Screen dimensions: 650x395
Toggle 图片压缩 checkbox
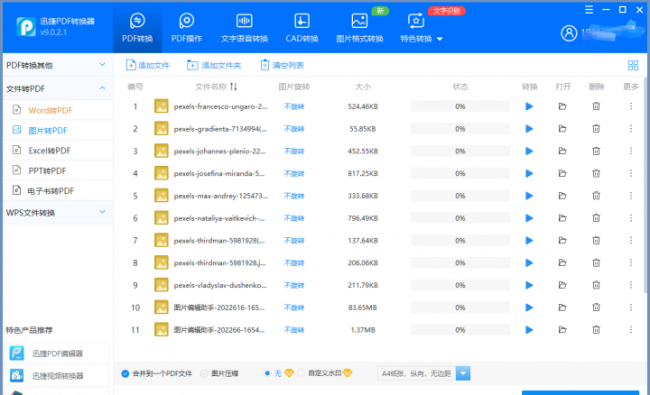pos(204,373)
